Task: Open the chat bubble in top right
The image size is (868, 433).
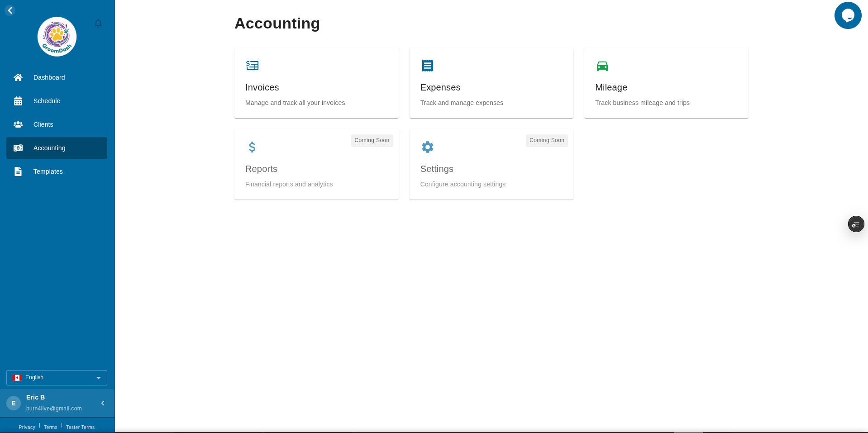Action: 848,15
